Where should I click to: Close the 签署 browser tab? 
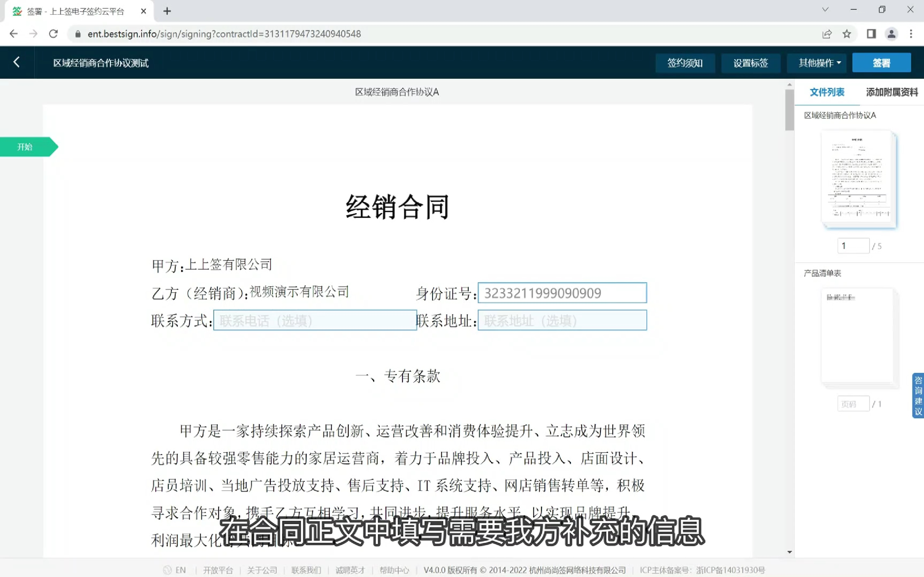pos(144,11)
